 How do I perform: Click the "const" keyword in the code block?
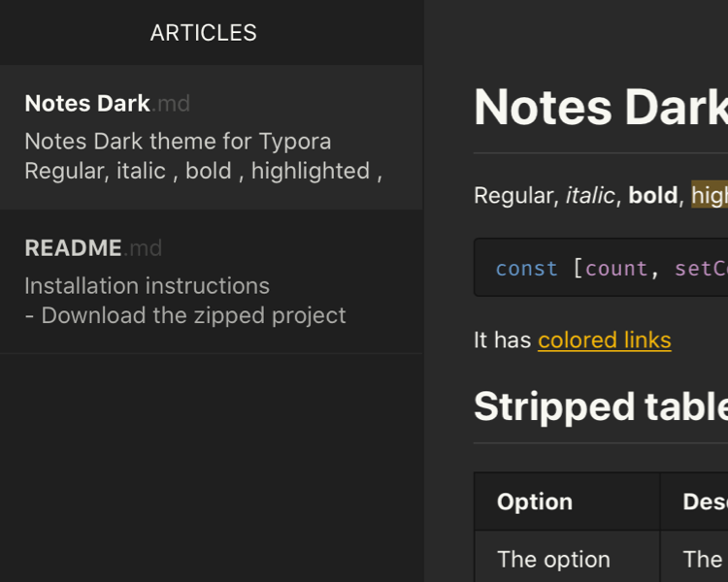tap(526, 269)
